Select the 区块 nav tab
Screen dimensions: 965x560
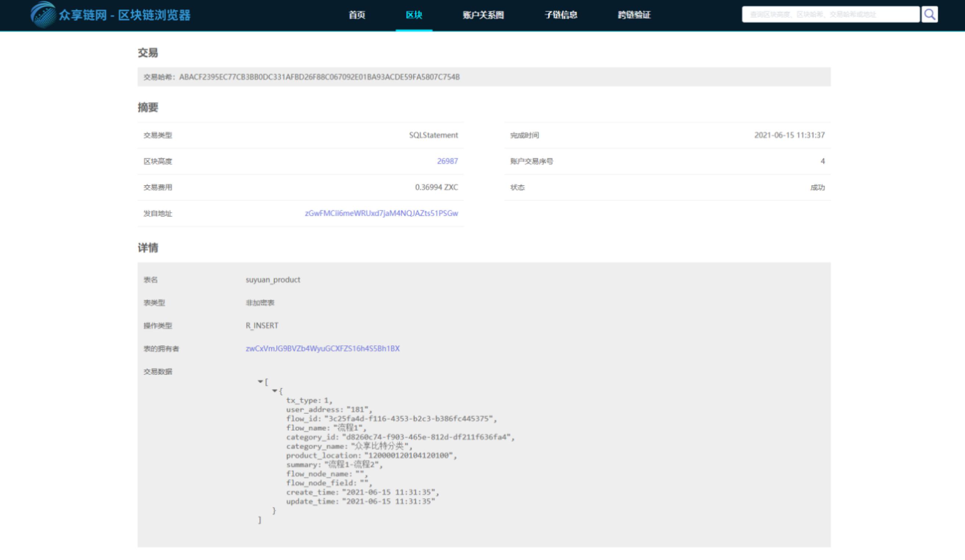414,15
